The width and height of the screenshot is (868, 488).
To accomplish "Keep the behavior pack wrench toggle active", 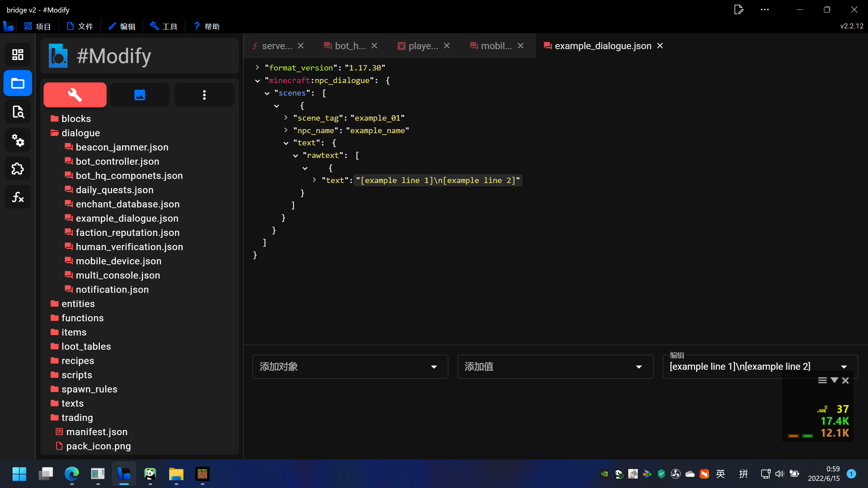I will click(75, 95).
